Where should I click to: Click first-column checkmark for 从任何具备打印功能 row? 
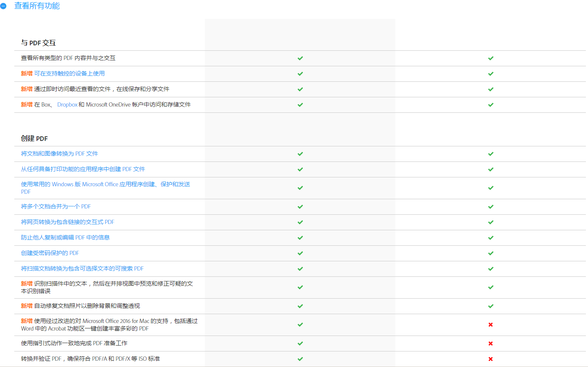pos(300,169)
